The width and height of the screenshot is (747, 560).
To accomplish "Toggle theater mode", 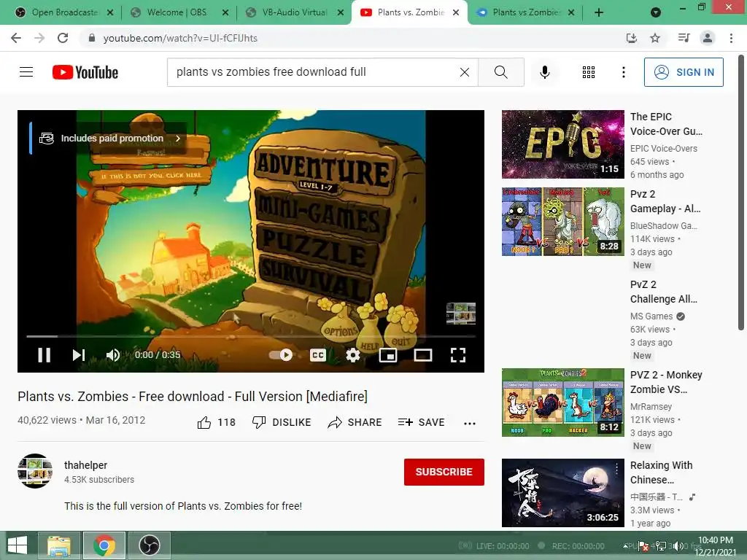I will (423, 355).
